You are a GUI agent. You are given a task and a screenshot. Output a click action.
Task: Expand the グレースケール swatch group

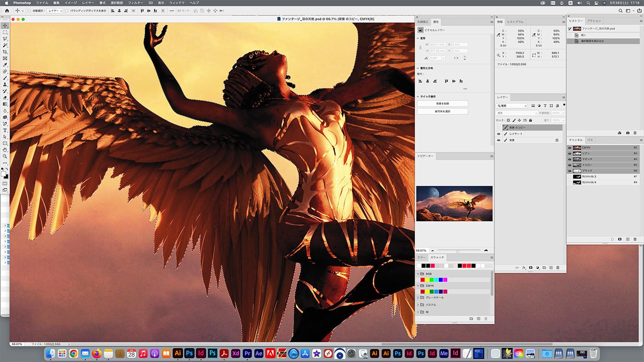[x=418, y=298]
